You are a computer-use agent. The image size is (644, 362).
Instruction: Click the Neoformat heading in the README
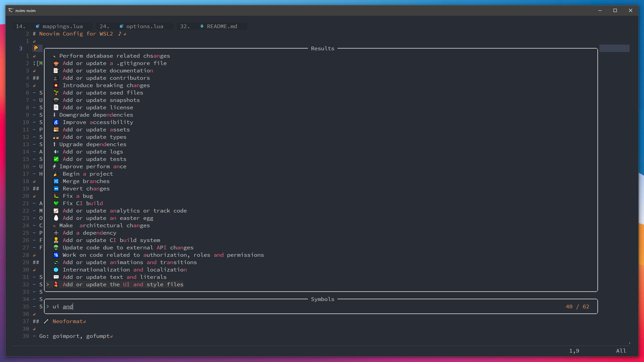pos(67,321)
